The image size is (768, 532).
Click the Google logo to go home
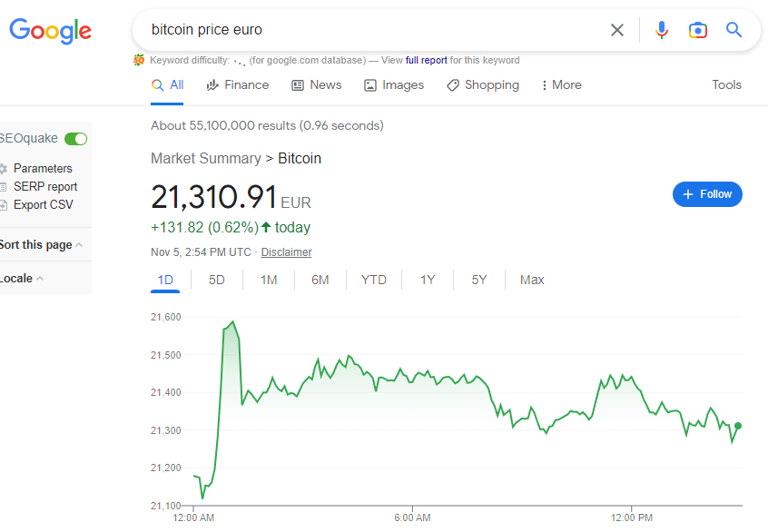[x=50, y=31]
